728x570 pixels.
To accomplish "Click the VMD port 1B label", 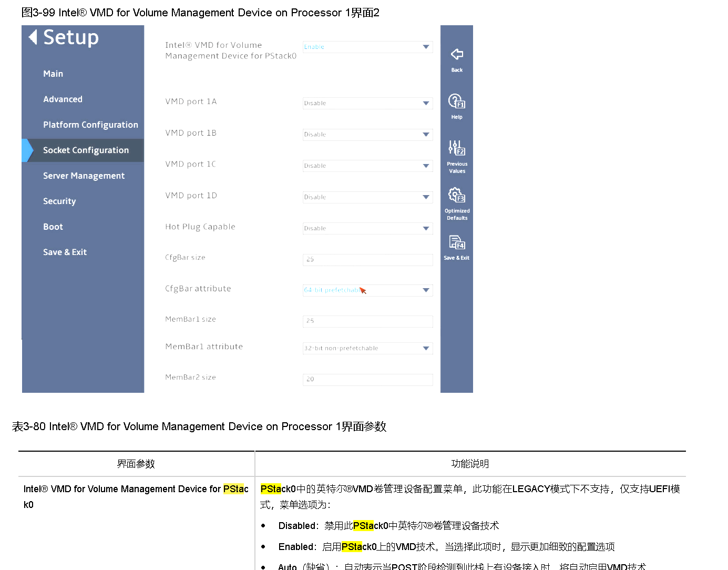I will coord(191,133).
